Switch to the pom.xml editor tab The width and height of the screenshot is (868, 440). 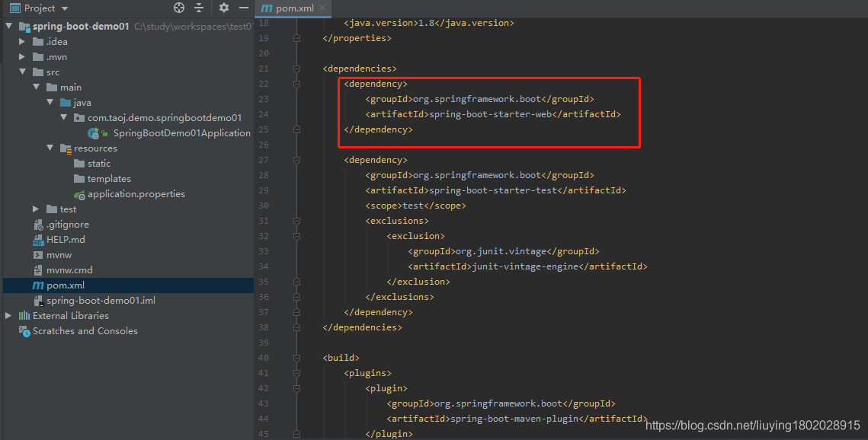(x=288, y=8)
